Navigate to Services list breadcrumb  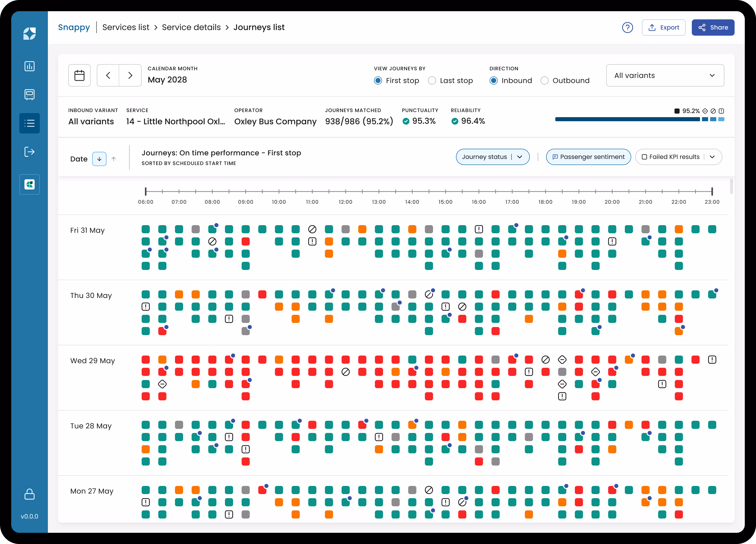[x=126, y=27]
